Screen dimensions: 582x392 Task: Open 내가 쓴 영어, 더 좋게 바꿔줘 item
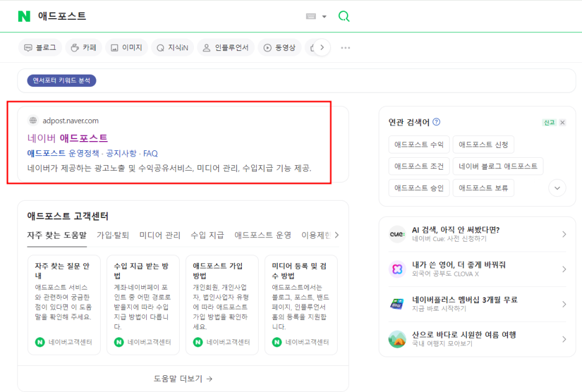pyautogui.click(x=459, y=265)
